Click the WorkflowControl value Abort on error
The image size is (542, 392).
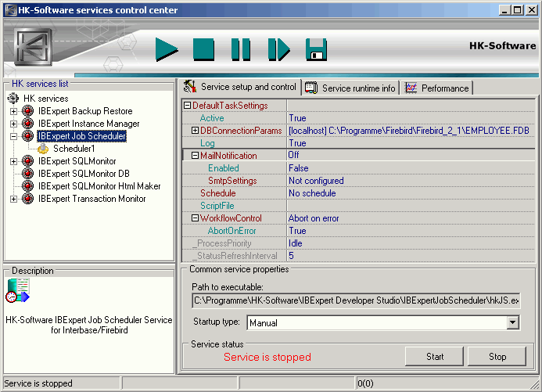pos(314,218)
